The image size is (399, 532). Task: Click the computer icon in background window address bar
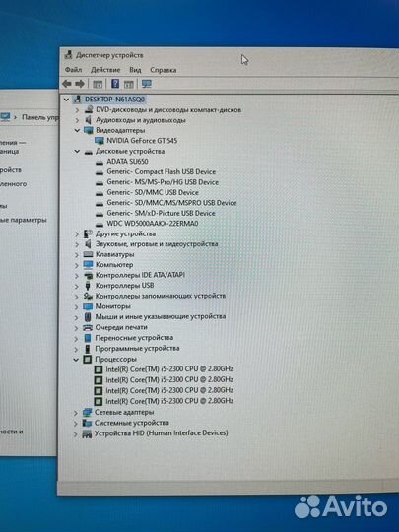point(5,117)
